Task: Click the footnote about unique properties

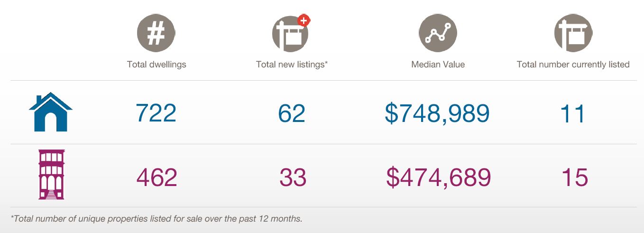Action: click(156, 219)
